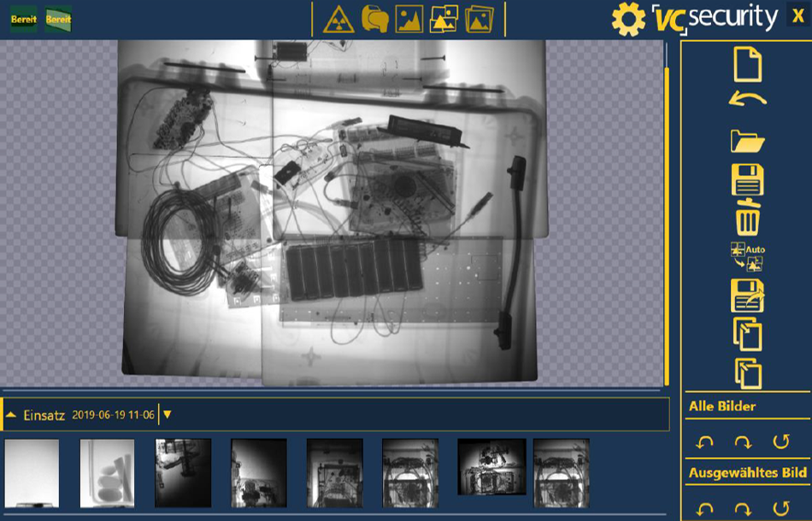Screen dimensions: 812x521
Task: Select the third dark thumbnail
Action: [183, 473]
